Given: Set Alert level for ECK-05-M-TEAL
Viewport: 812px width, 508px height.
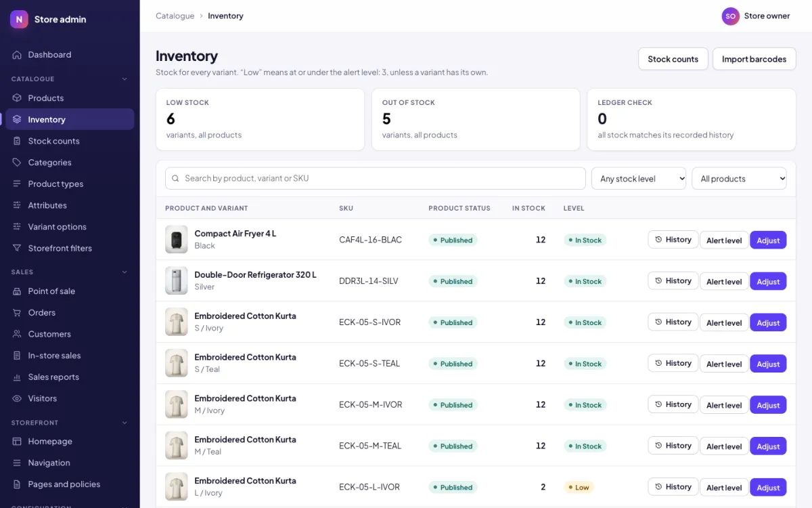Looking at the screenshot, I should [x=724, y=446].
